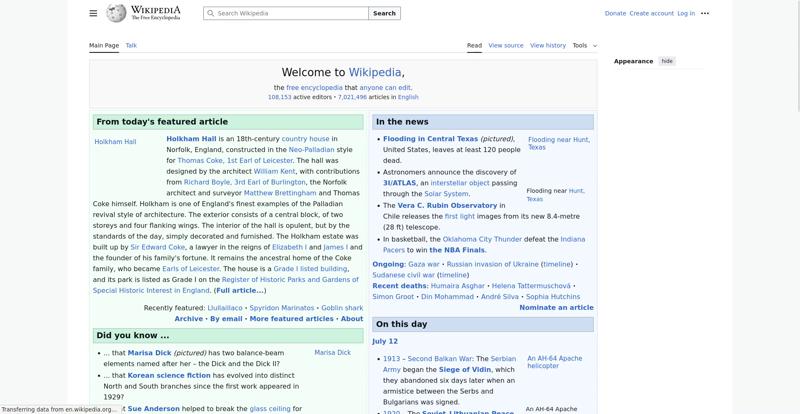Click the Search button
The height and width of the screenshot is (414, 800).
point(384,13)
